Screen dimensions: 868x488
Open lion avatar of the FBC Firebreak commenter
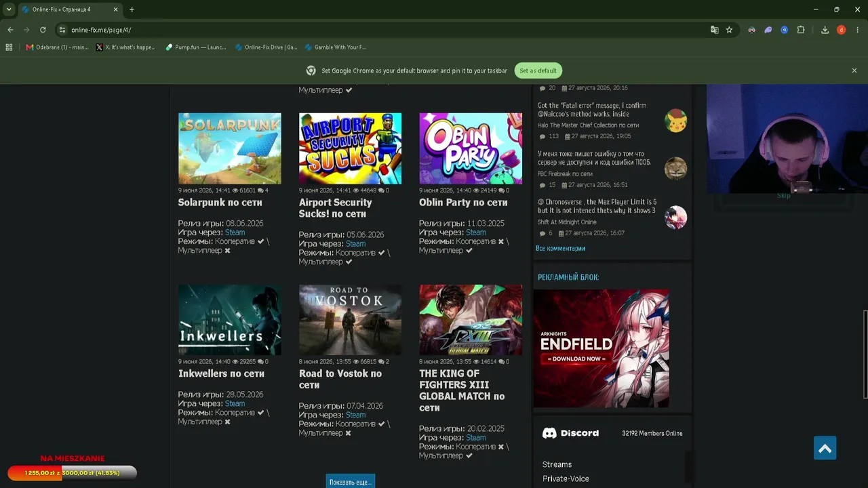(x=676, y=169)
